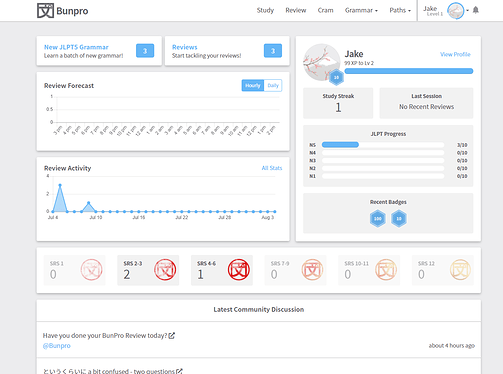
Task: Switch Review Forecast to Daily view
Action: 273,86
